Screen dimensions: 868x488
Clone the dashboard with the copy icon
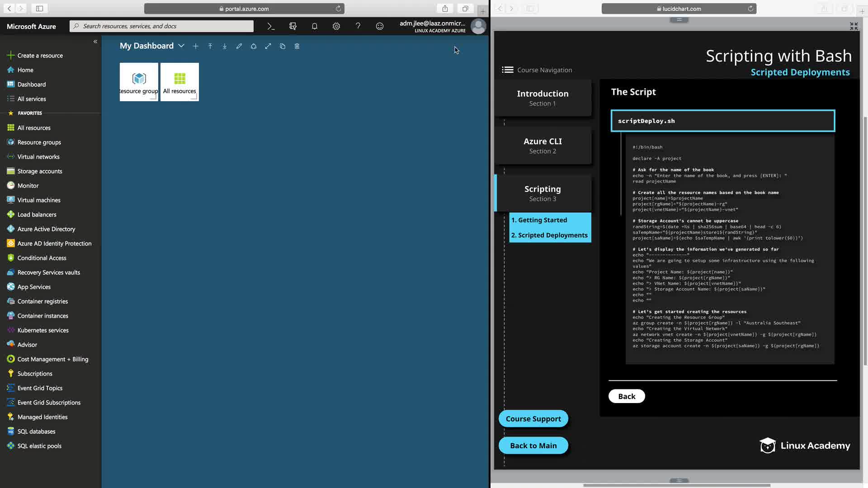click(x=283, y=46)
